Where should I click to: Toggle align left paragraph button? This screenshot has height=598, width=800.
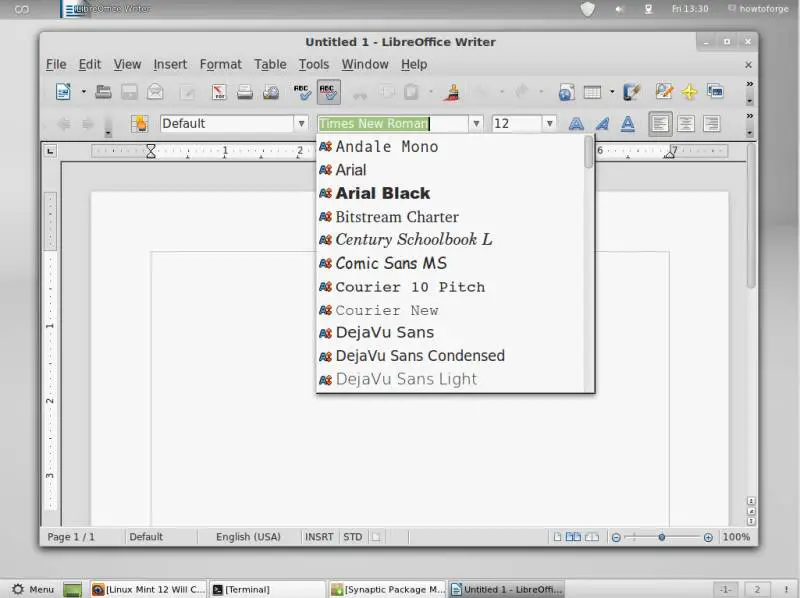(x=660, y=124)
